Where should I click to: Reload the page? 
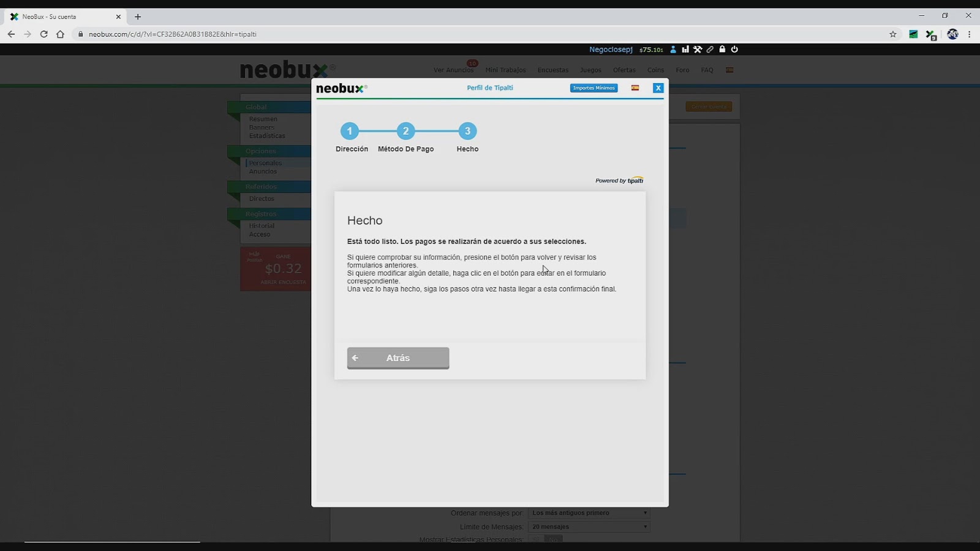coord(44,34)
